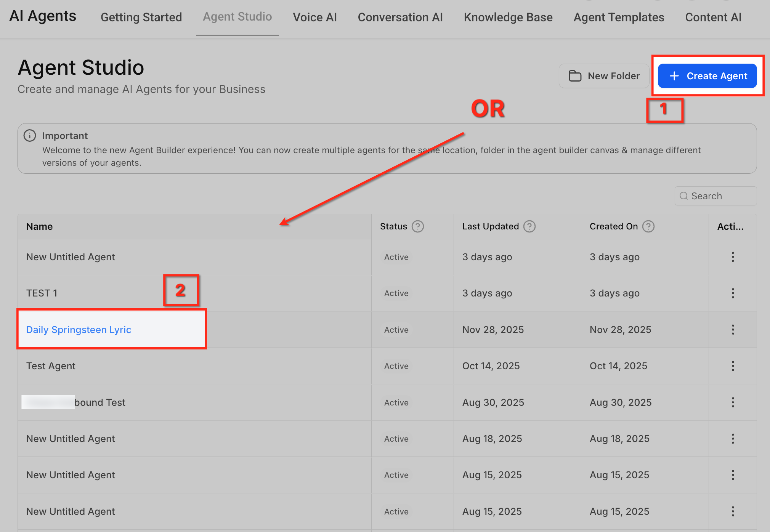Open three-dot menu for first New Untitled Agent

(733, 257)
